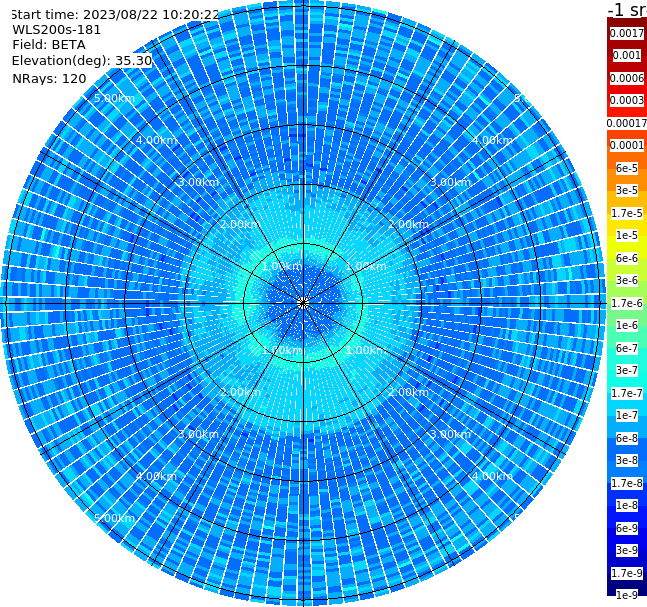Click the upper-right quadrant 4.00km range label
Image resolution: width=647 pixels, height=607 pixels.
click(x=492, y=140)
